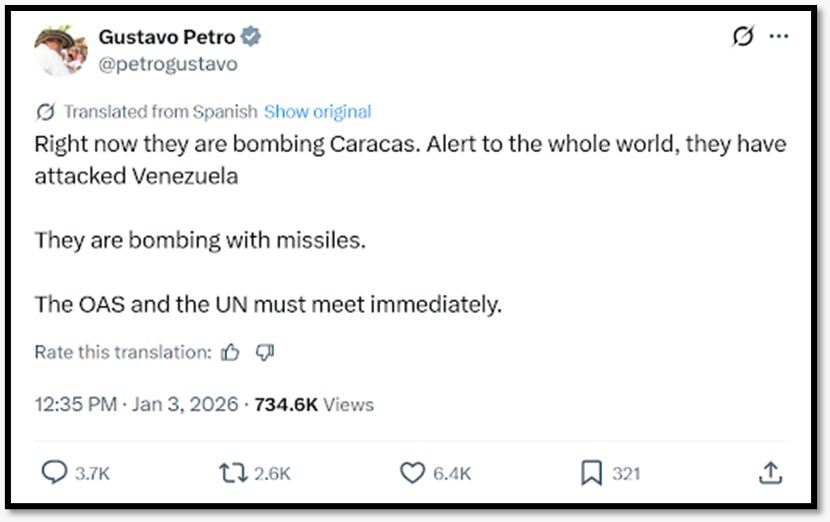Image resolution: width=830 pixels, height=522 pixels.
Task: Click the blue verified badge
Action: [x=252, y=37]
